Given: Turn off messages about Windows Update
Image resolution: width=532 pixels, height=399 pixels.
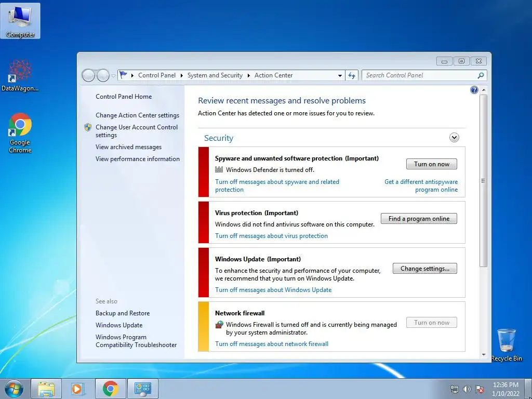Looking at the screenshot, I should coord(273,290).
